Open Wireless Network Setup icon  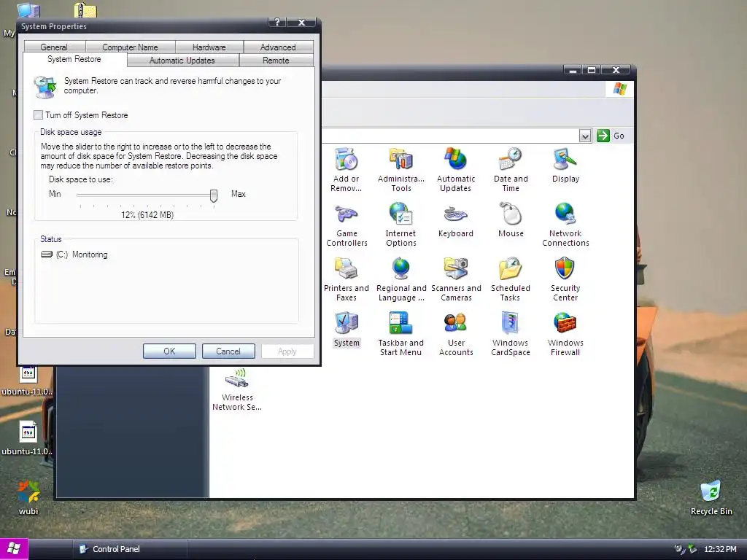237,389
